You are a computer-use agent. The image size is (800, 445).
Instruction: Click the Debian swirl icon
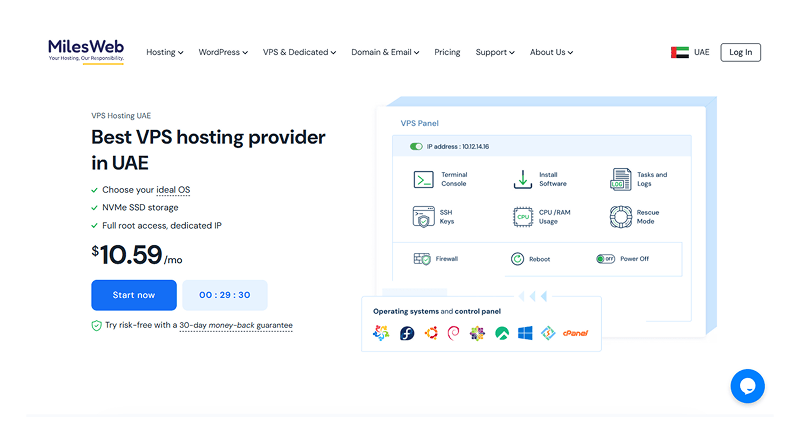point(454,333)
